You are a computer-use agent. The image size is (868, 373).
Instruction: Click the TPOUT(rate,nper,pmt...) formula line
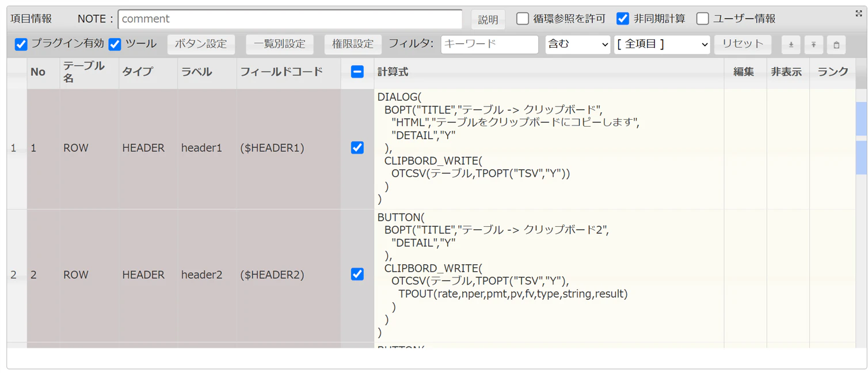[x=513, y=294]
